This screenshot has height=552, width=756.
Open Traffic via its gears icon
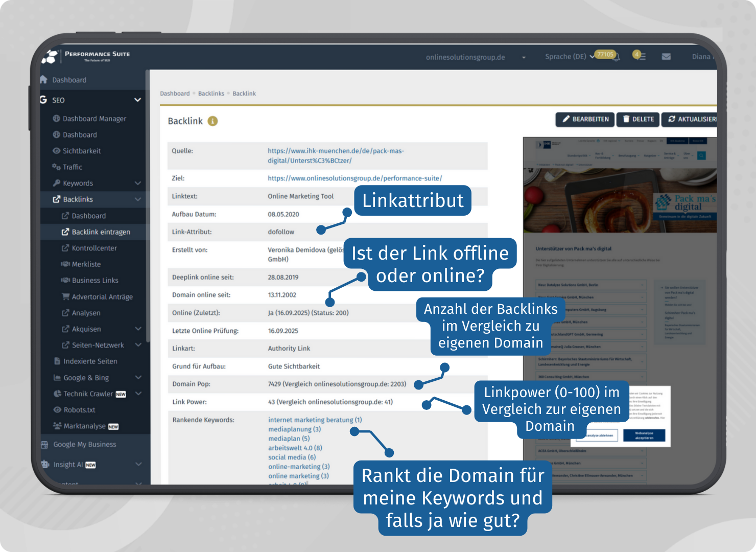[56, 167]
